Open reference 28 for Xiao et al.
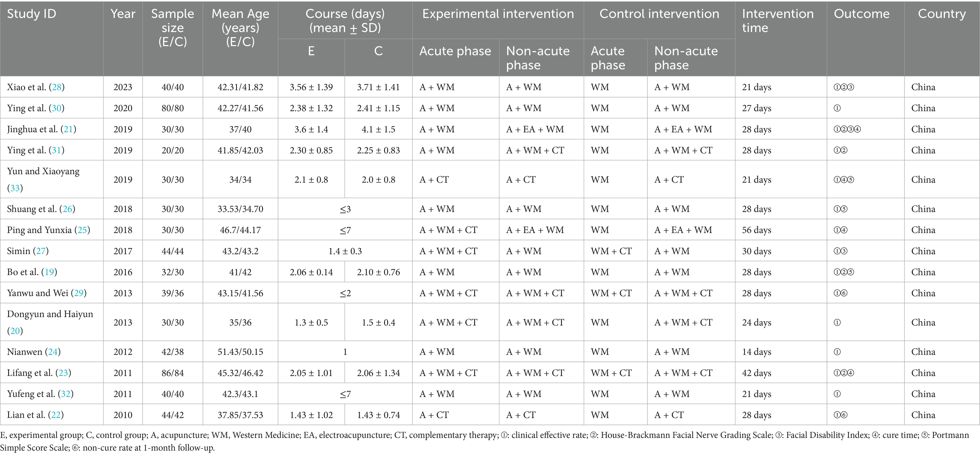Viewport: 980px width, 456px height. coord(57,87)
